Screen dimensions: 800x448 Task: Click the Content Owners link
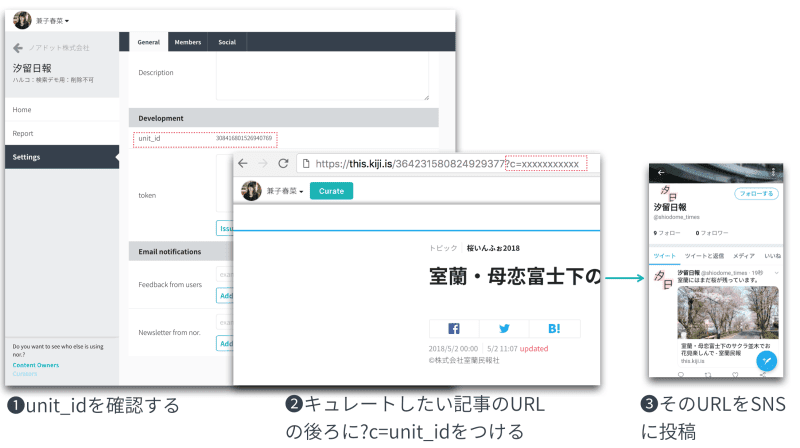click(x=36, y=365)
